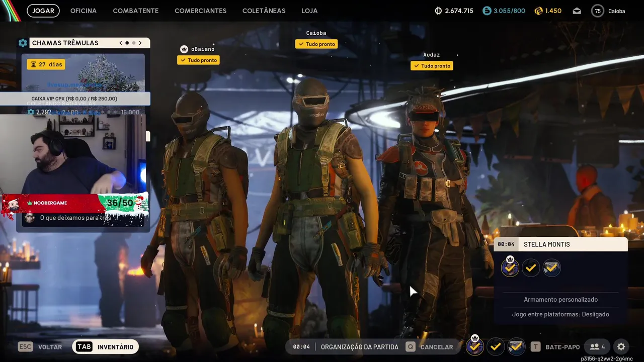Click the blue cred currency 3.055/800
644x362 pixels.
tap(504, 11)
